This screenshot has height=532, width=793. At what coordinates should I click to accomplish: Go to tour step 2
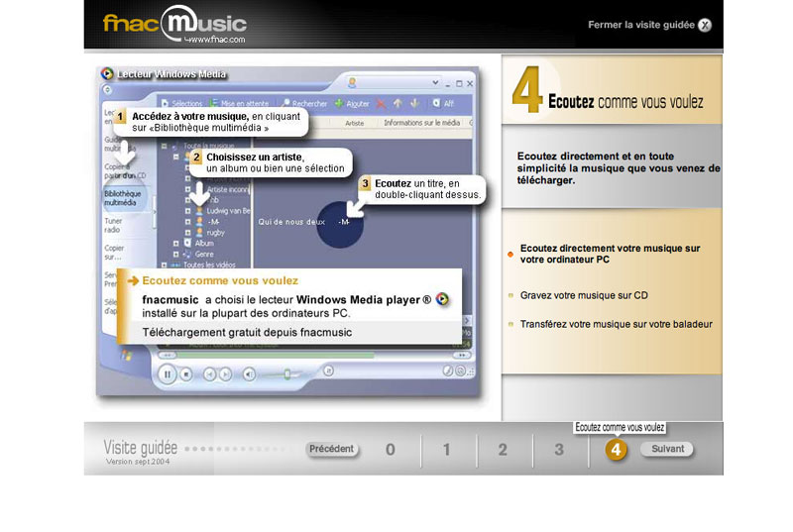click(x=503, y=449)
